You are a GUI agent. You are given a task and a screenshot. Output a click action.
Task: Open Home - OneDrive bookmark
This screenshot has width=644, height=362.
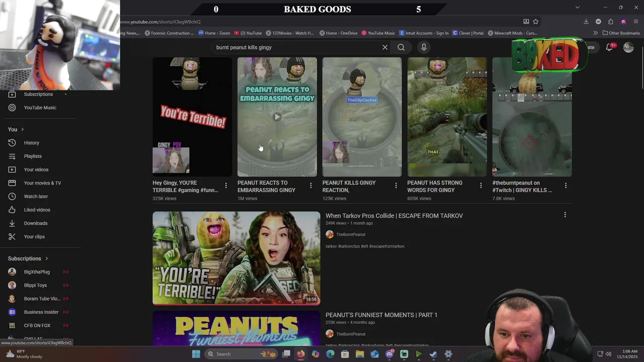339,33
